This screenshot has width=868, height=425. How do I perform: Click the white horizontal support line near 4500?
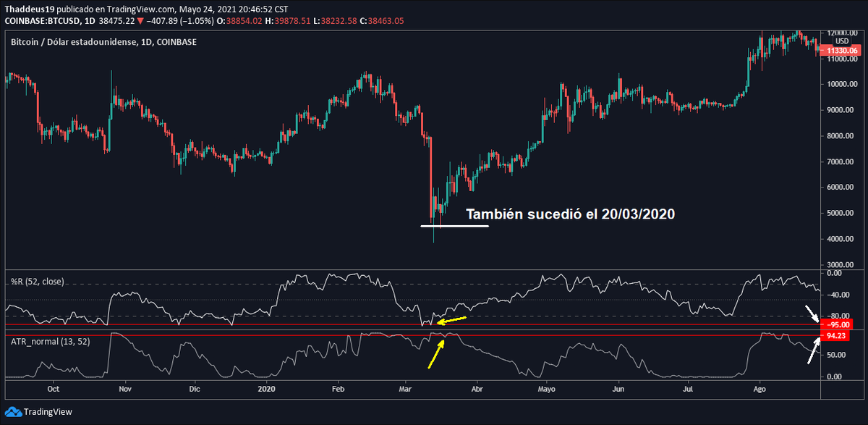pos(455,227)
